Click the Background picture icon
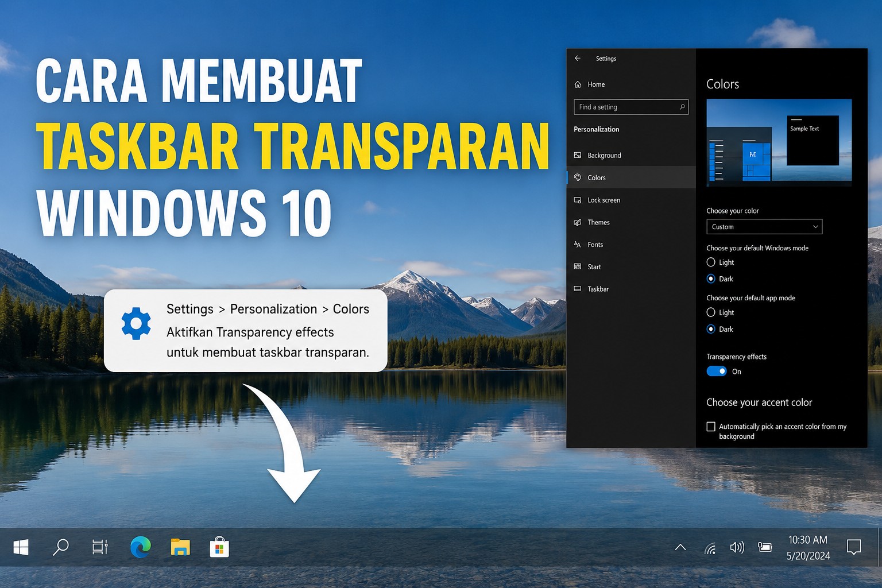Image resolution: width=882 pixels, height=588 pixels. click(x=578, y=155)
